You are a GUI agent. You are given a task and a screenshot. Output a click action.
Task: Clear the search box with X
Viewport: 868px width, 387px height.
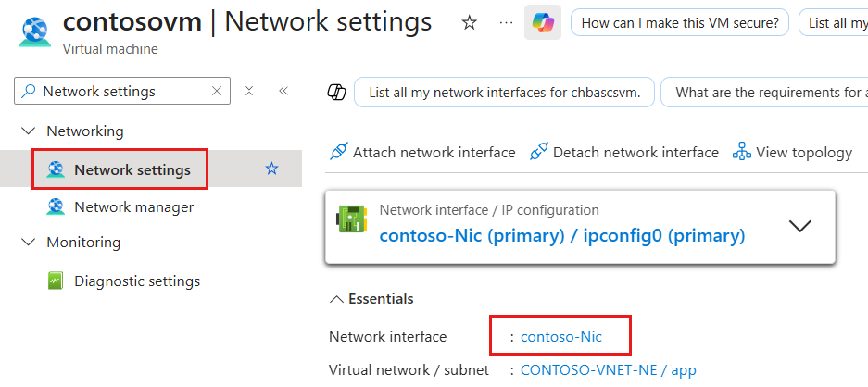[217, 91]
